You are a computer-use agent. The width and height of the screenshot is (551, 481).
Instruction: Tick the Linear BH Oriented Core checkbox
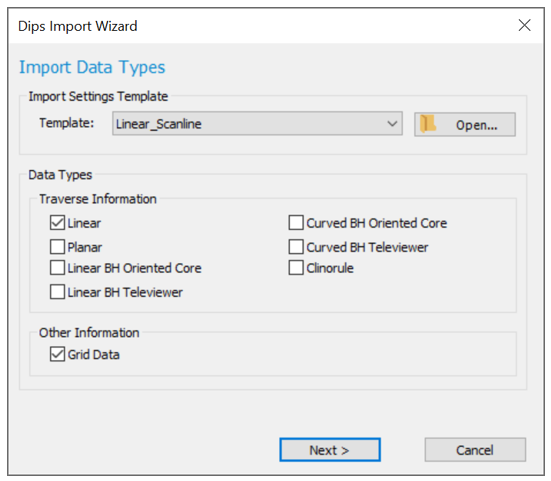pyautogui.click(x=57, y=268)
